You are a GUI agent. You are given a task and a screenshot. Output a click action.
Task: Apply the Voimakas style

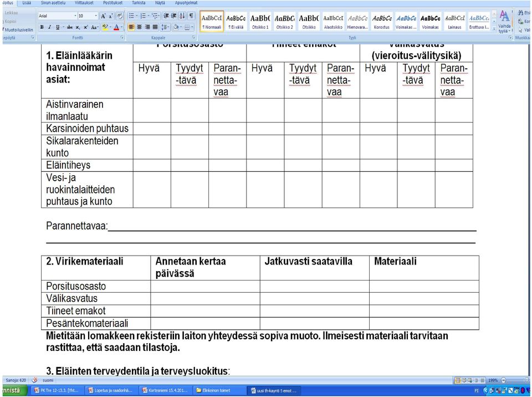click(430, 22)
